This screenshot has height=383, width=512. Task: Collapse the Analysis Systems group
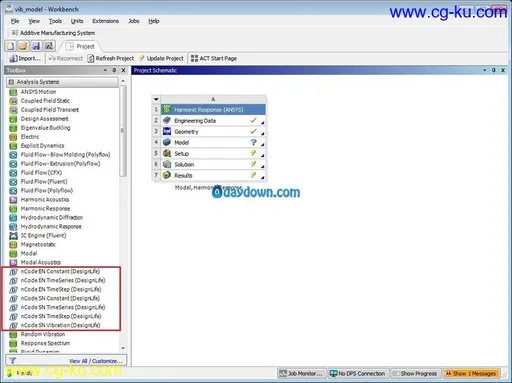point(11,82)
